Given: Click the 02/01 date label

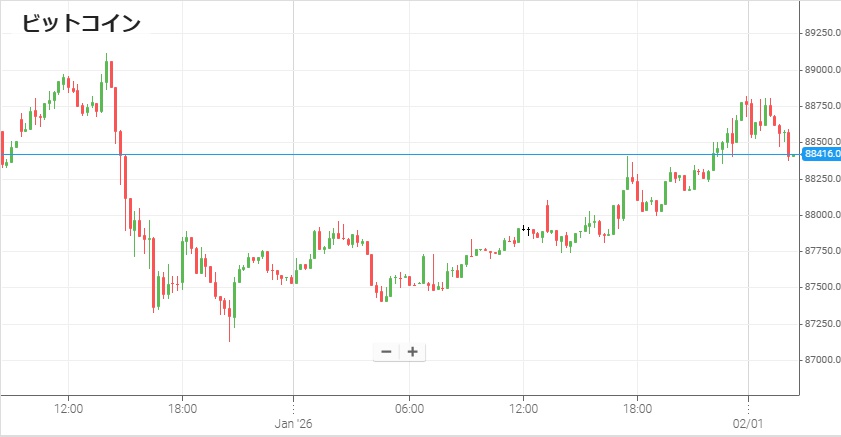Looking at the screenshot, I should coord(749,423).
